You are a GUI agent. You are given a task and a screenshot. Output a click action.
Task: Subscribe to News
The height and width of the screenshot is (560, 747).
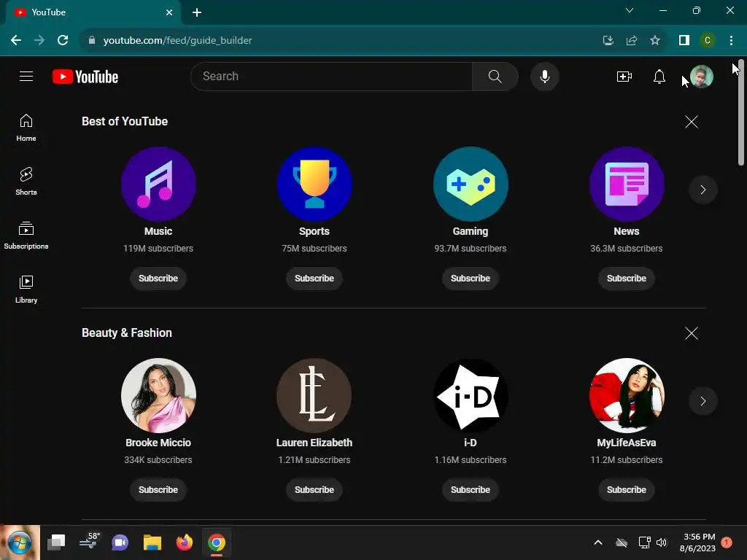[627, 278]
